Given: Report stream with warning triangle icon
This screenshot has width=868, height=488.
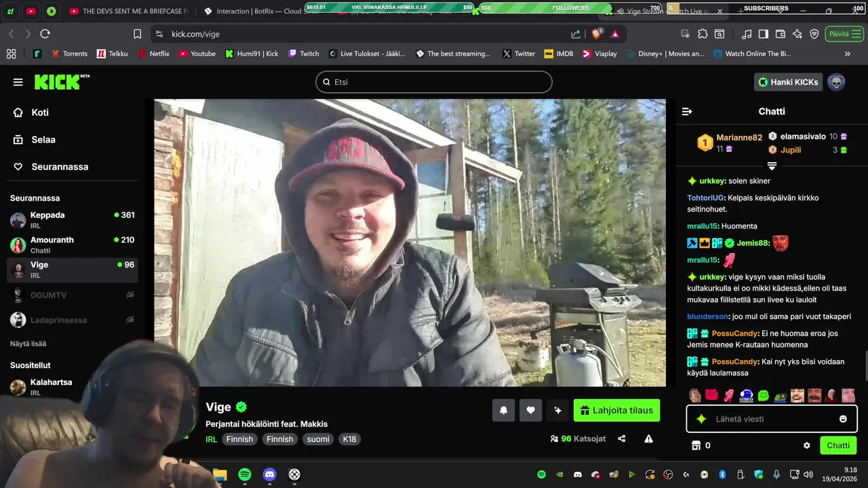Looking at the screenshot, I should pyautogui.click(x=648, y=439).
